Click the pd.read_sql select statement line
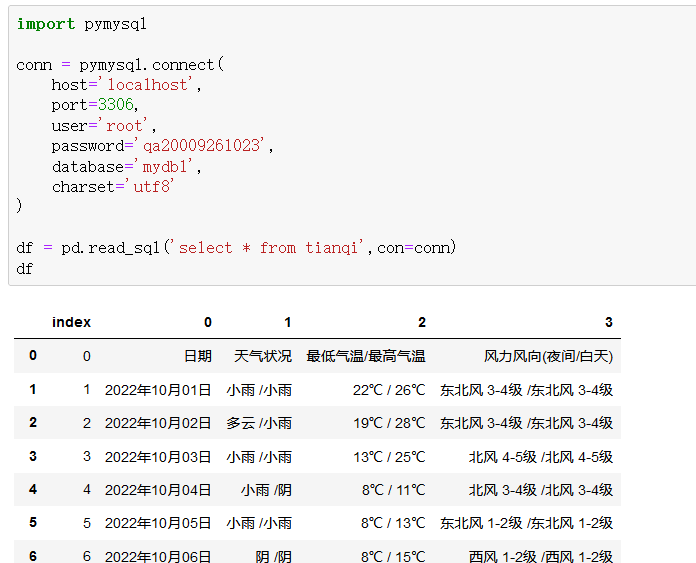Screen dimensions: 696x563 tap(236, 247)
